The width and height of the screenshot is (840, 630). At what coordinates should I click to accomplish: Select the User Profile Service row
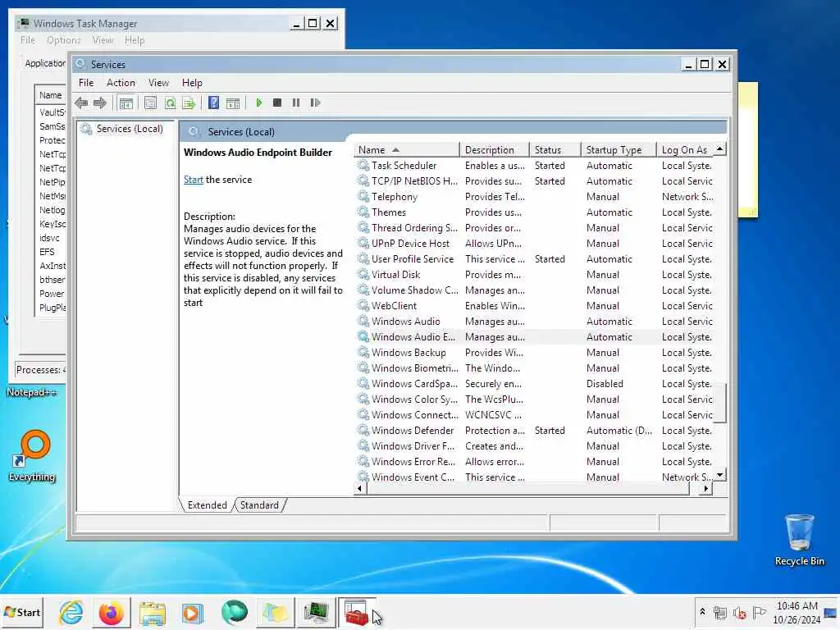tap(535, 258)
